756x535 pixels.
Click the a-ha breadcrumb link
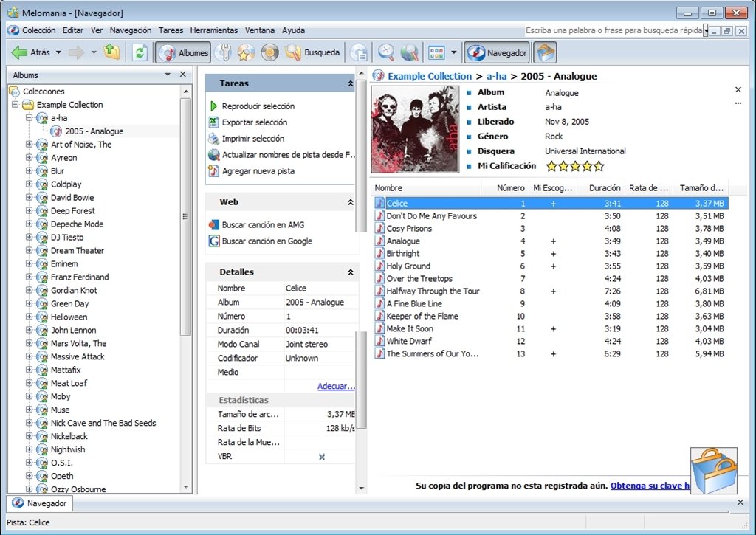(496, 76)
